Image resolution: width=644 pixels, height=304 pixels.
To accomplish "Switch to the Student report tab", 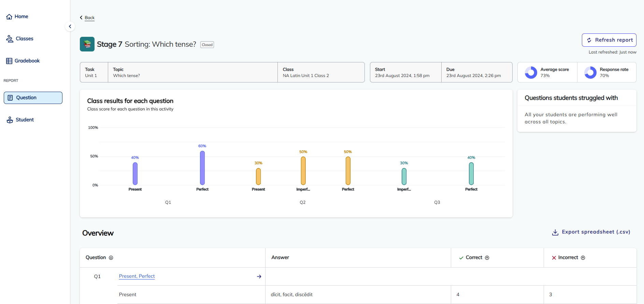I will tap(20, 120).
